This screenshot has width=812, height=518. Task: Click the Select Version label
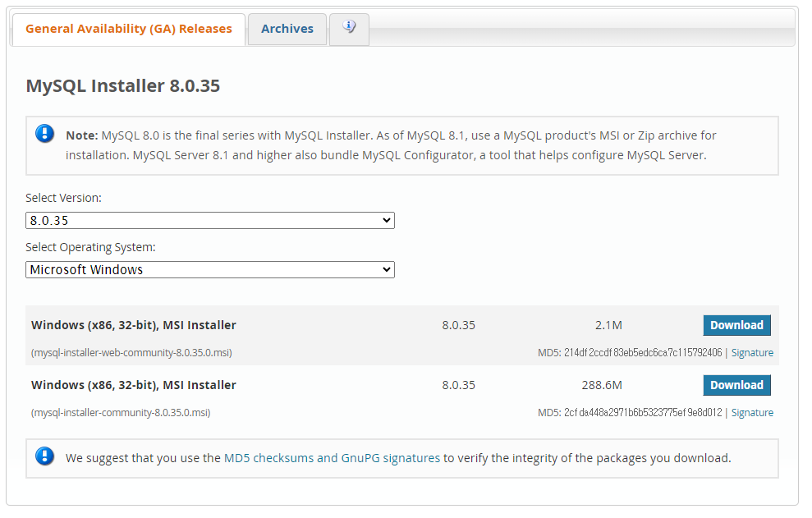tap(63, 198)
